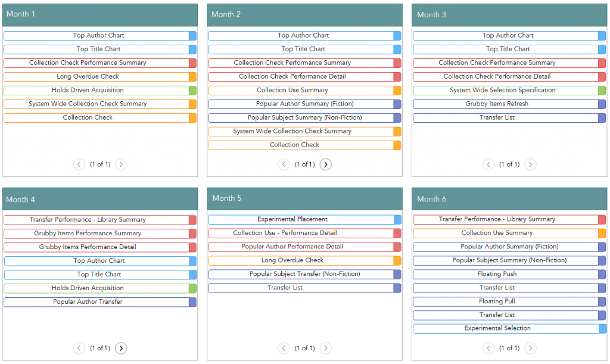Viewport: 610px width, 364px height.
Task: Open Experimental Placement in Month 5
Action: click(x=301, y=220)
